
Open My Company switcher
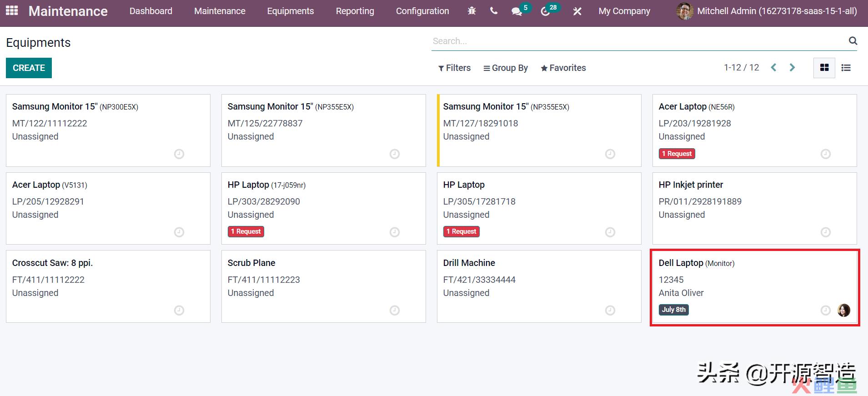click(624, 11)
